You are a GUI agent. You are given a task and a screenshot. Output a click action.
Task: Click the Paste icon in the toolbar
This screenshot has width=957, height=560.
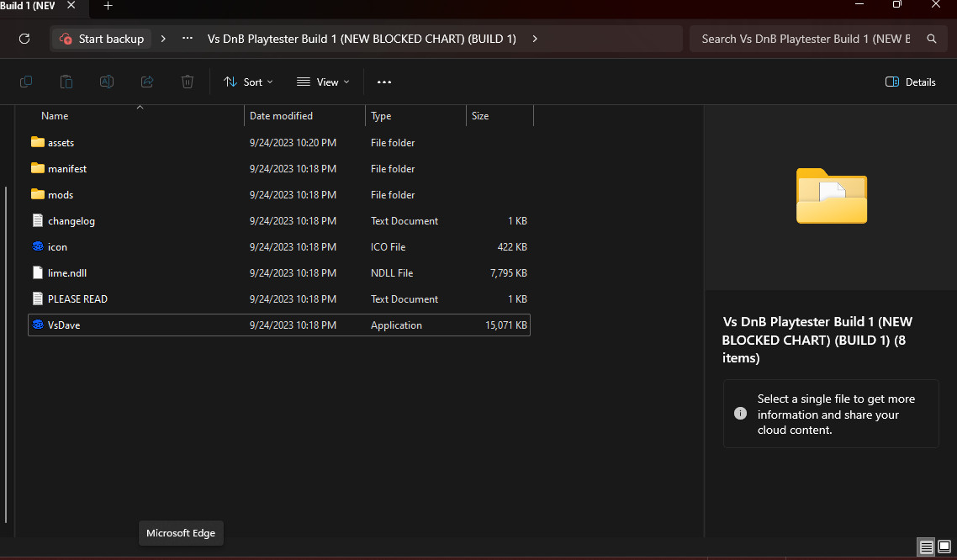(66, 82)
